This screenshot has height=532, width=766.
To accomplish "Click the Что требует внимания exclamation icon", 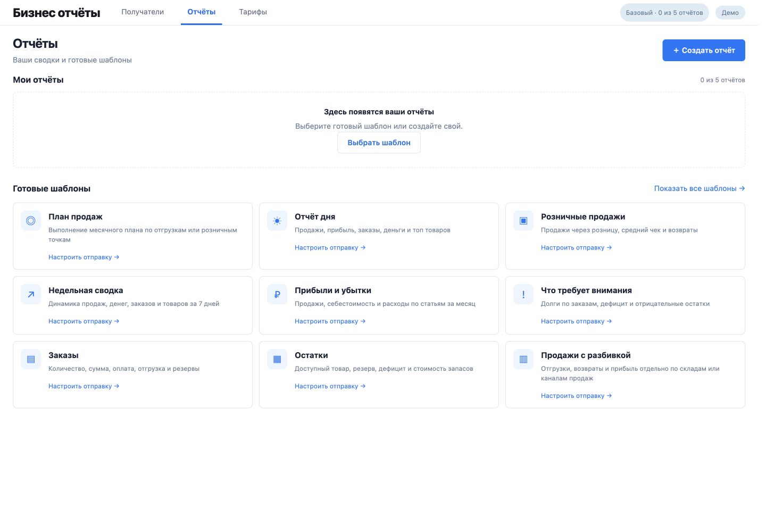I will [523, 294].
